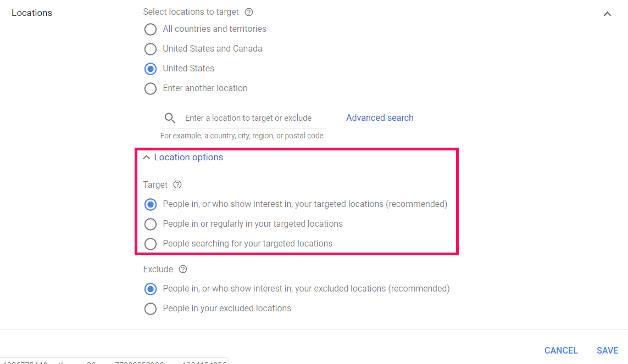628x364 pixels.
Task: Collapse Location options chevron
Action: (146, 158)
